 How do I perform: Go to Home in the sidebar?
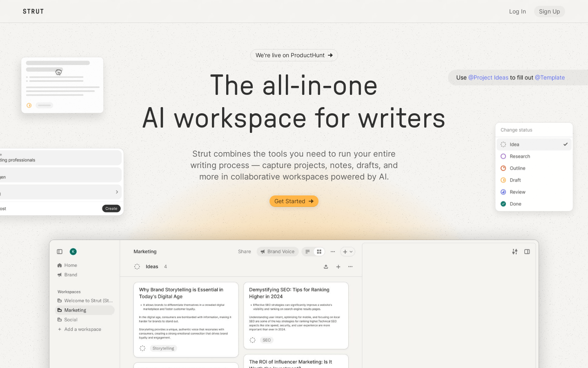click(x=70, y=265)
